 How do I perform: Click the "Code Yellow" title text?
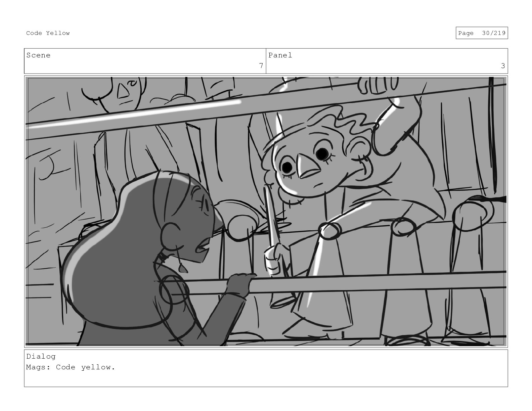(48, 33)
